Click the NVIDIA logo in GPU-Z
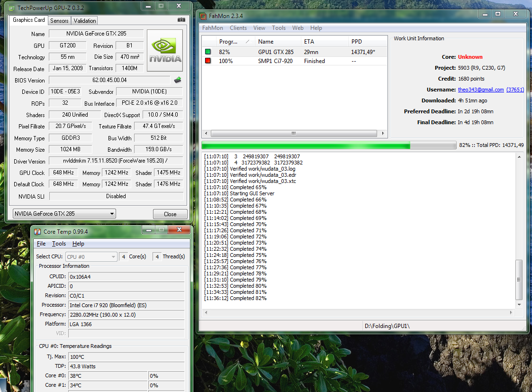Screen dimensions: 532x392 (165, 50)
